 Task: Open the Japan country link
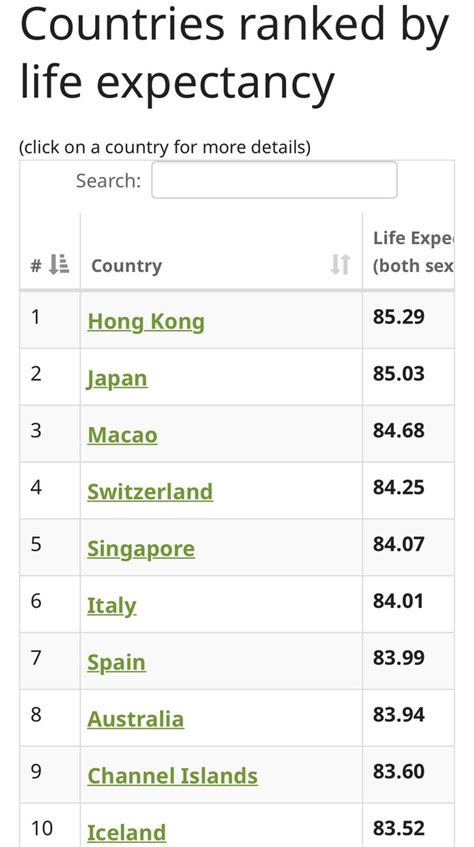click(117, 379)
